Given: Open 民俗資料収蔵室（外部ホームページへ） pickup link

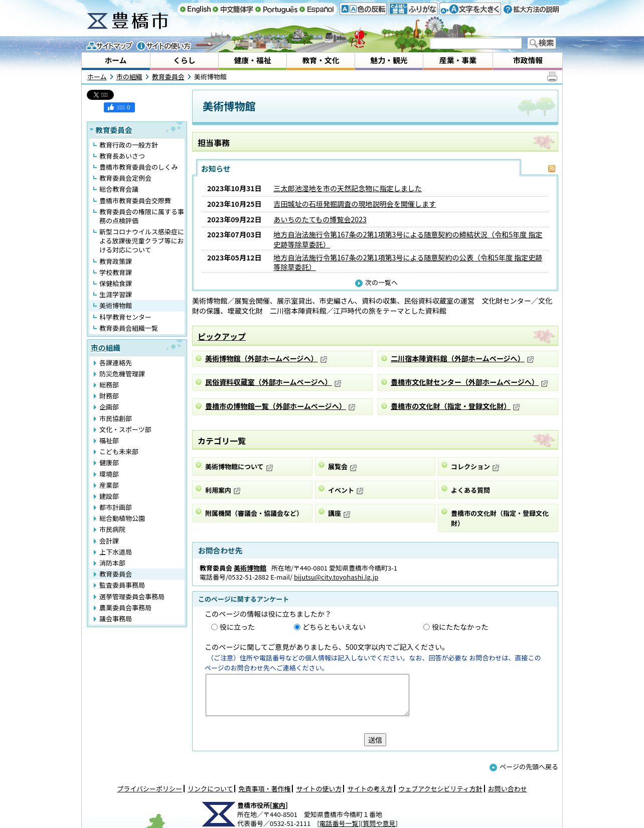Looking at the screenshot, I should click(x=268, y=382).
